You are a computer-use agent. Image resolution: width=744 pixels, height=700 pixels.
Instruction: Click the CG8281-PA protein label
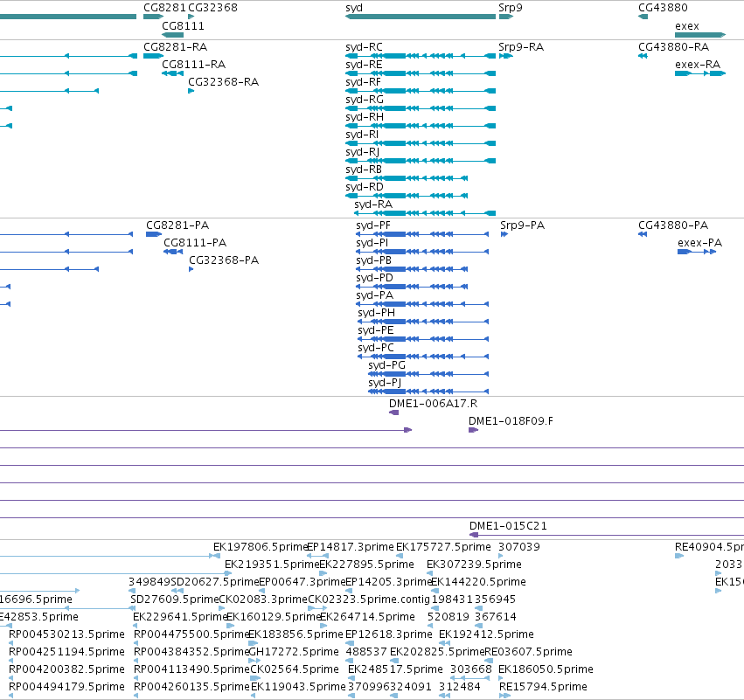[177, 225]
